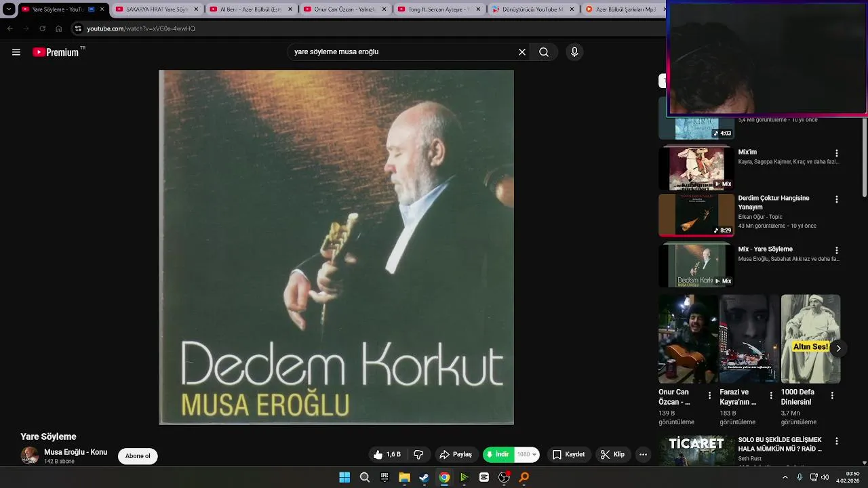
Task: Save video with Kaydet button
Action: 568,455
